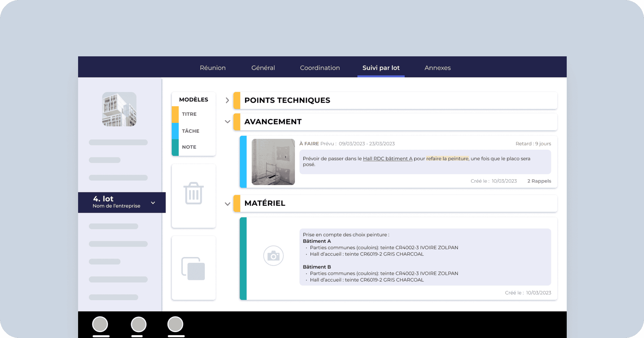Click the building project logo

(x=119, y=109)
